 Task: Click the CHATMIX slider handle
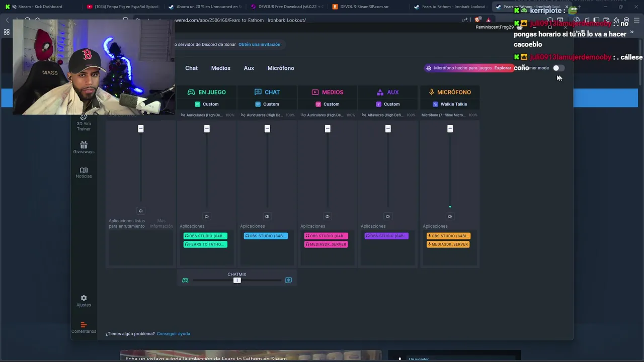point(237,280)
